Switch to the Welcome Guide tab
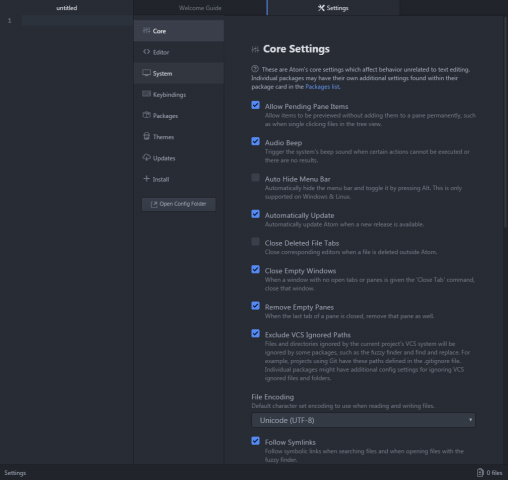The image size is (508, 480). 200,8
